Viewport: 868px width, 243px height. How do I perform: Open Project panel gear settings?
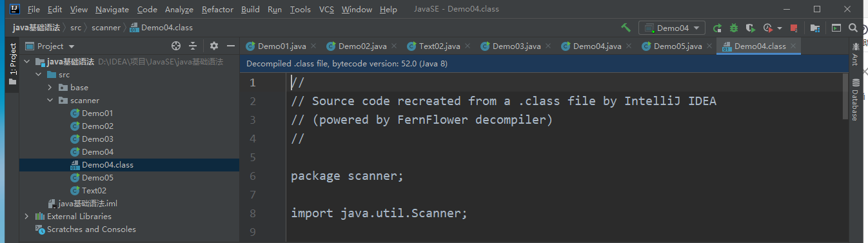coord(214,46)
